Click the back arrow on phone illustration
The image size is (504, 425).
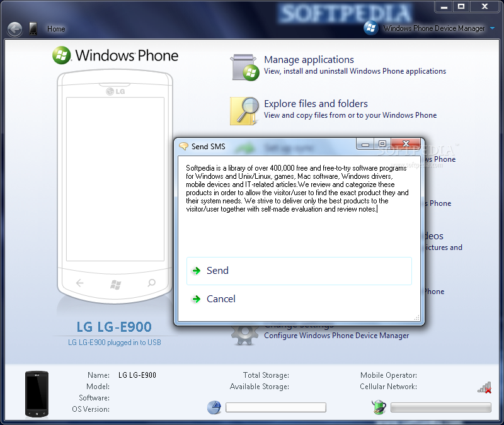click(x=80, y=283)
